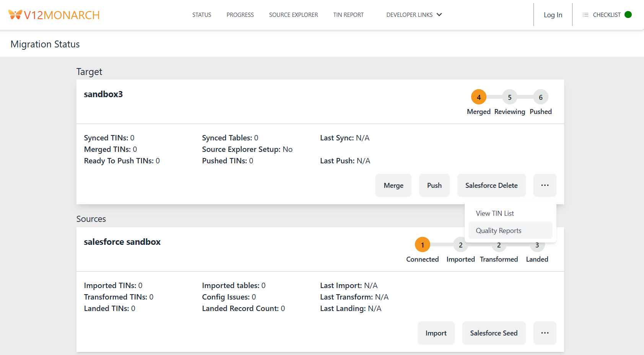Image resolution: width=644 pixels, height=355 pixels.
Task: Switch to the TIN REPORT section
Action: [348, 15]
